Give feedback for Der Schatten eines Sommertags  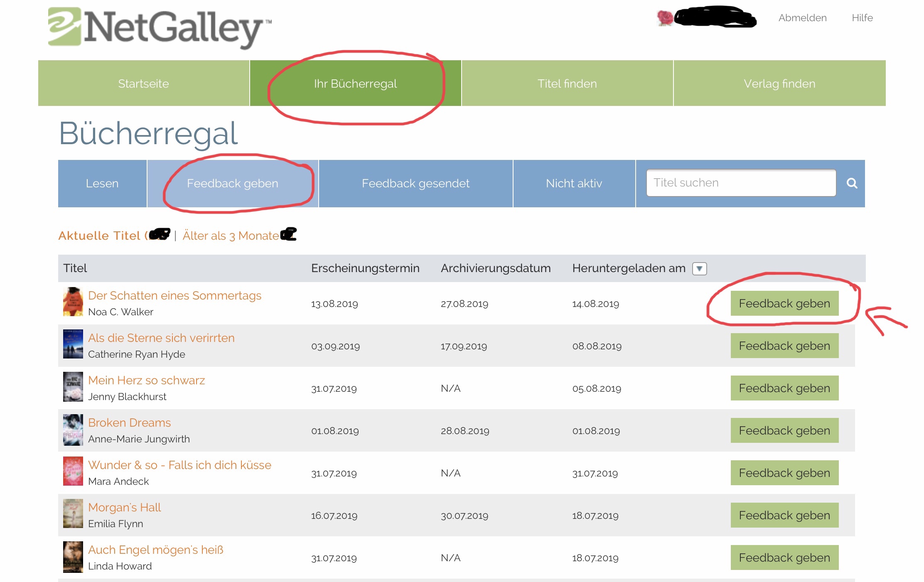coord(784,303)
